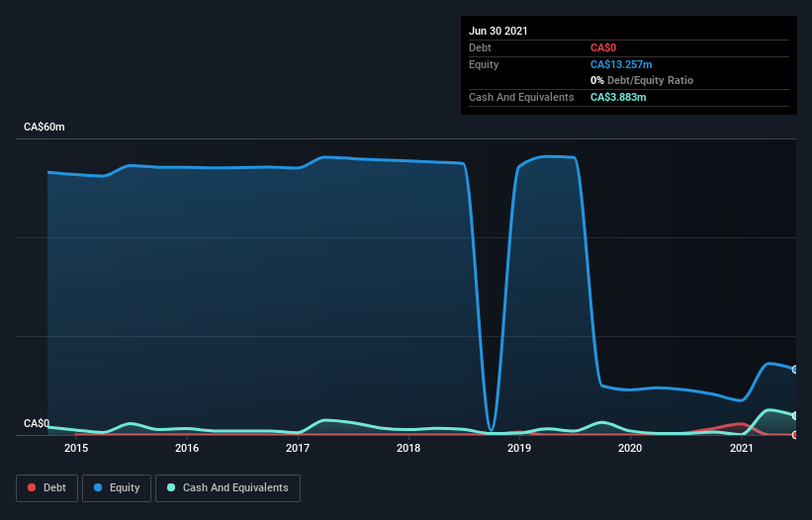Image resolution: width=812 pixels, height=520 pixels.
Task: Click the 2018 x-axis label
Action: click(408, 448)
